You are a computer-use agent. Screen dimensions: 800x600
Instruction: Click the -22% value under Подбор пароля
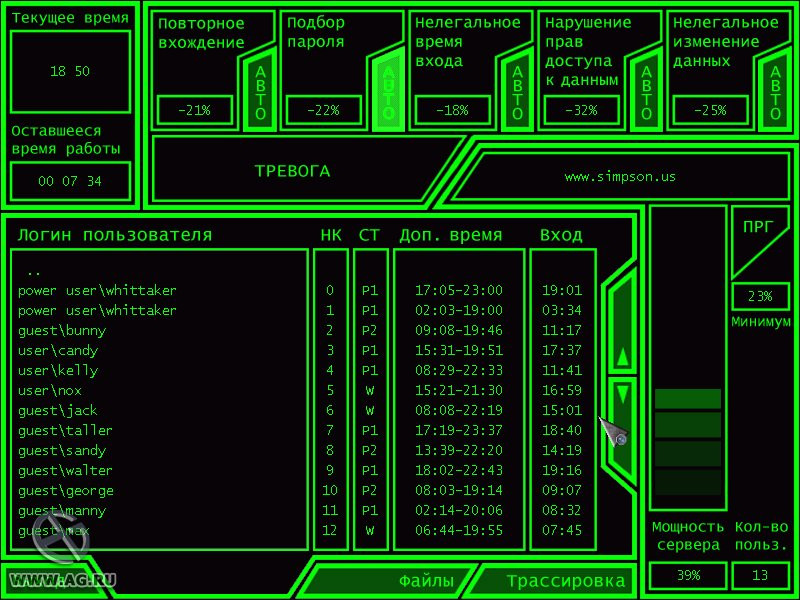[323, 110]
